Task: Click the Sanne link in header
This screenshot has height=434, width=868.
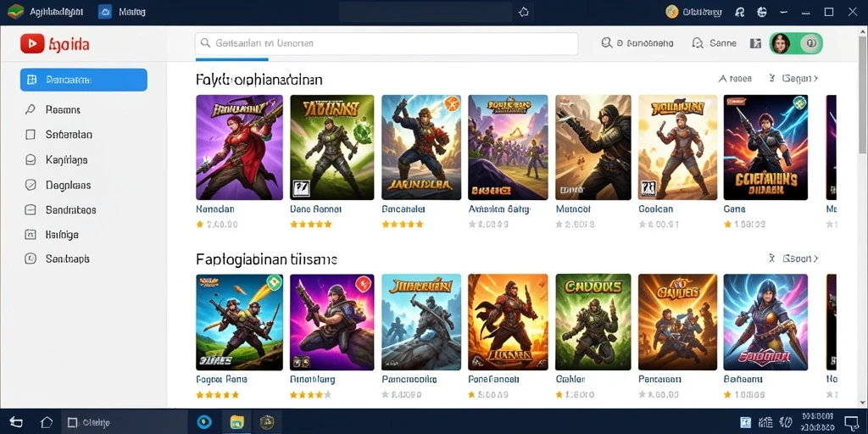Action: (715, 43)
